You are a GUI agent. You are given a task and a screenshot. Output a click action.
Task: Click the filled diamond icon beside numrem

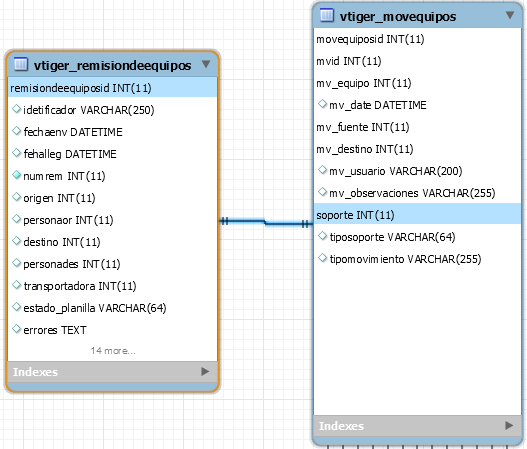point(16,175)
